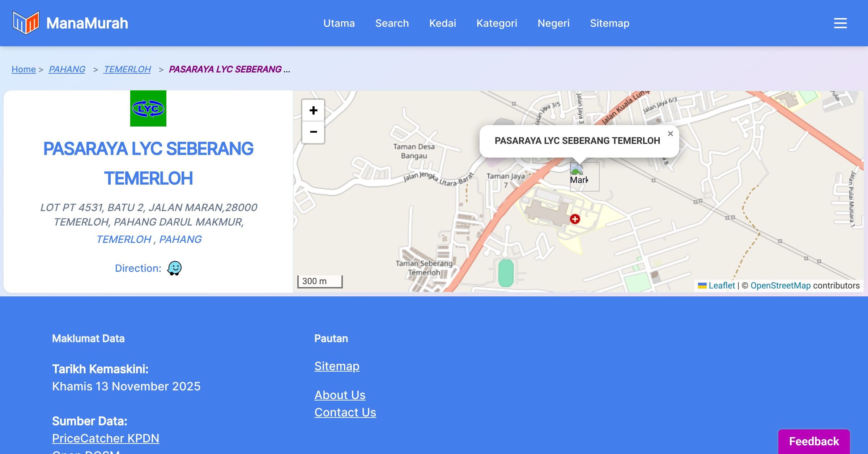The height and width of the screenshot is (454, 868).
Task: Click the red hospital cross on map
Action: (575, 219)
